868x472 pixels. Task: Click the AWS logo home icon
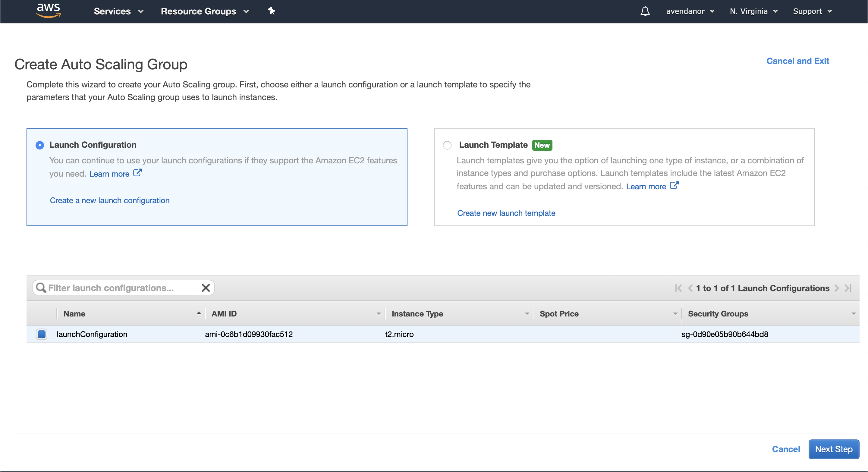[49, 11]
